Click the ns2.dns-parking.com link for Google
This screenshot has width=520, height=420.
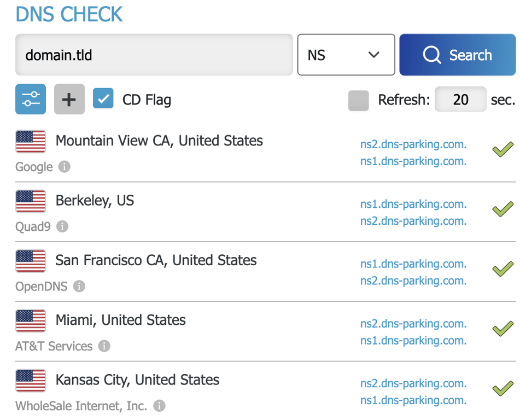click(413, 144)
